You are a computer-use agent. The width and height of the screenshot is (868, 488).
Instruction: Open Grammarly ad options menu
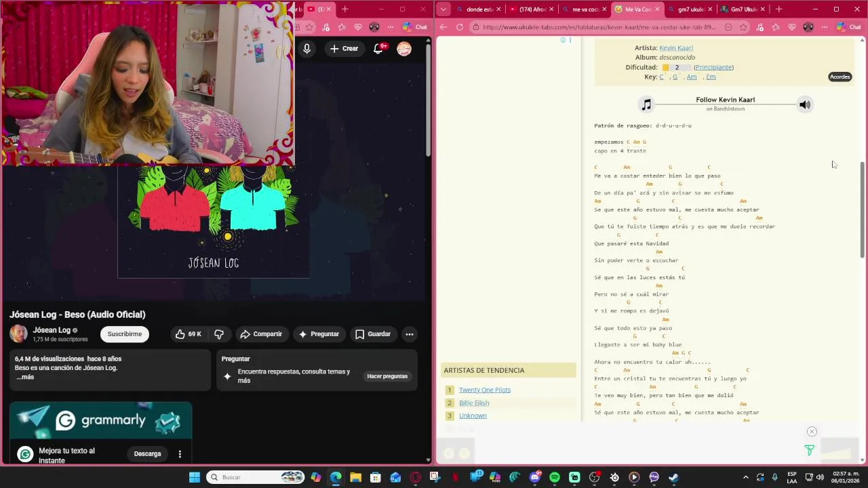[180, 454]
